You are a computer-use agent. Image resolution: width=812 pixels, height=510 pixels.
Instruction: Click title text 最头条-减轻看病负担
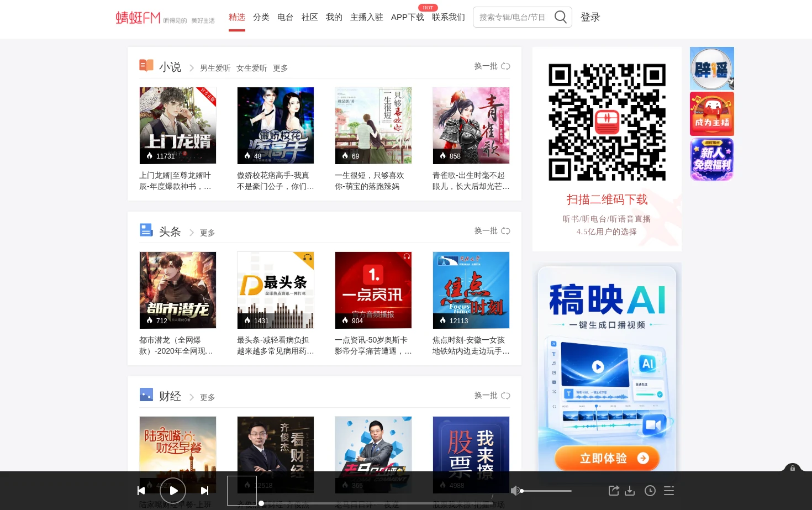tap(276, 345)
